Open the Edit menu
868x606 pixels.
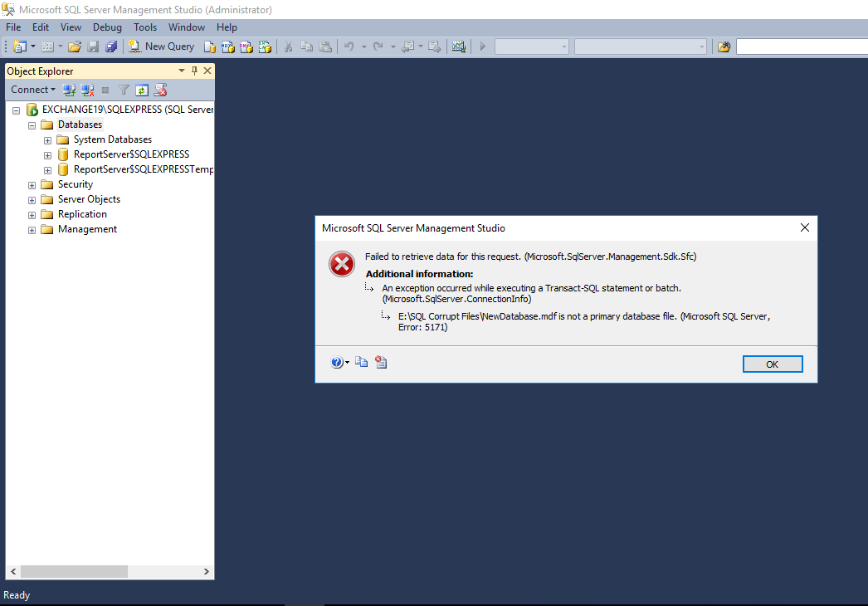pos(41,27)
